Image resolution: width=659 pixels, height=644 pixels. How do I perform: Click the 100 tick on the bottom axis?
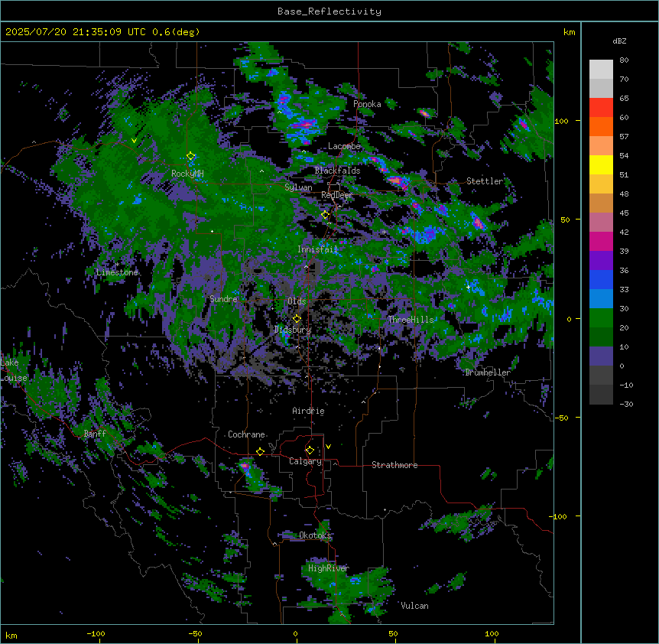492,633
